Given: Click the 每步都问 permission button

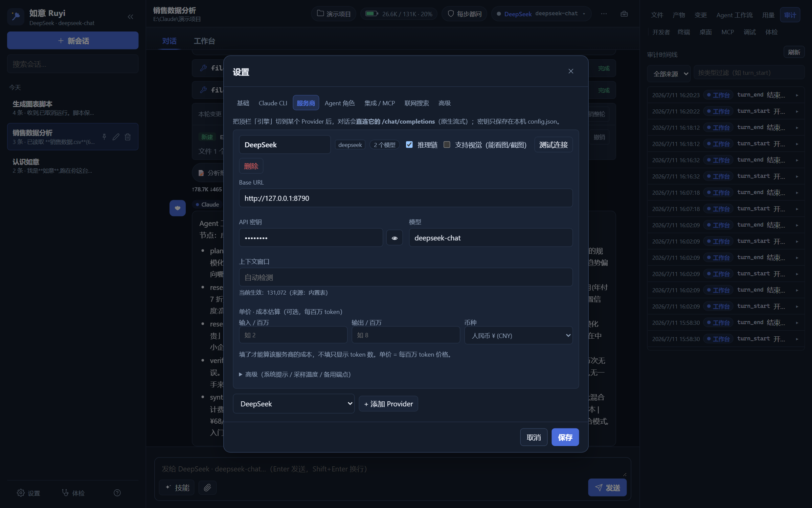Looking at the screenshot, I should click(464, 14).
